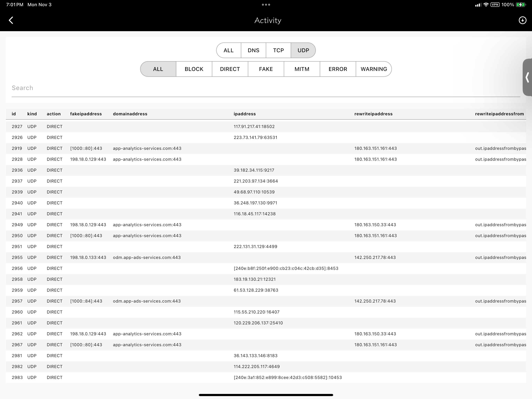Filter activity by DNS
This screenshot has width=532, height=399.
tap(253, 50)
